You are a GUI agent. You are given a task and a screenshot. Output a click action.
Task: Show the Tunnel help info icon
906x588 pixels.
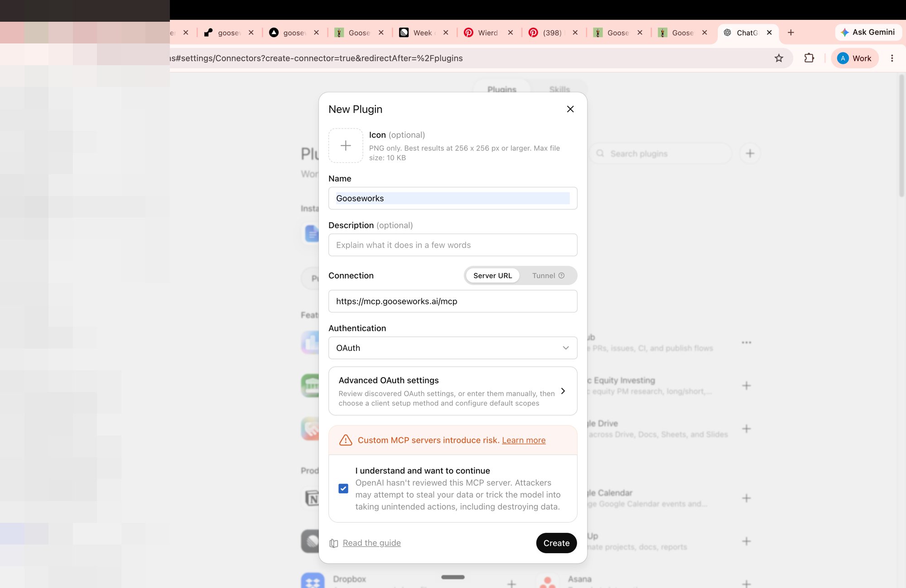561,276
